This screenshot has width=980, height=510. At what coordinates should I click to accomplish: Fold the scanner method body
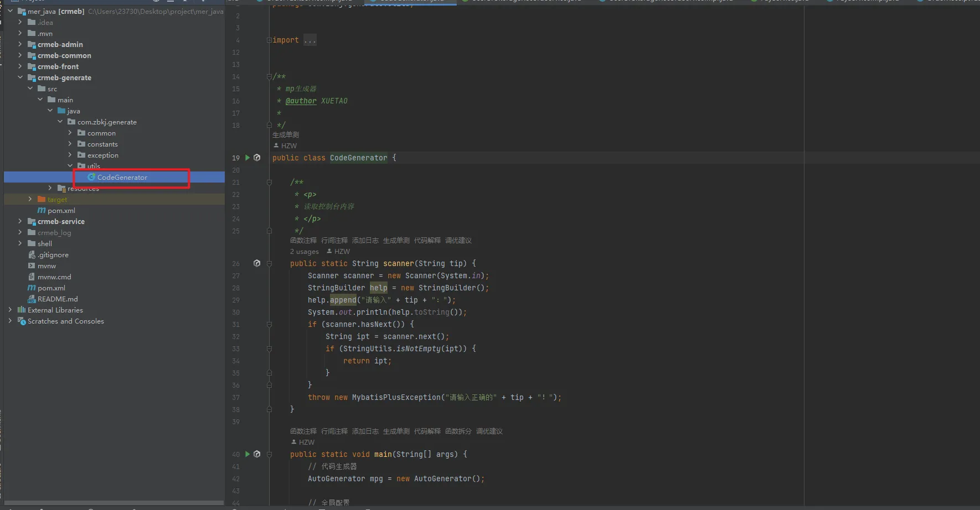pos(269,264)
